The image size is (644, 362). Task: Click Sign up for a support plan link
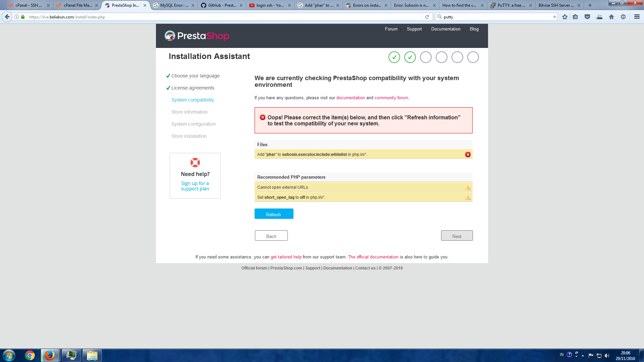[195, 186]
